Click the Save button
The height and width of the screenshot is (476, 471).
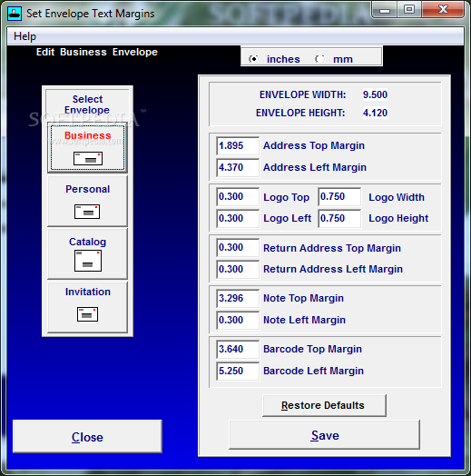coord(325,435)
